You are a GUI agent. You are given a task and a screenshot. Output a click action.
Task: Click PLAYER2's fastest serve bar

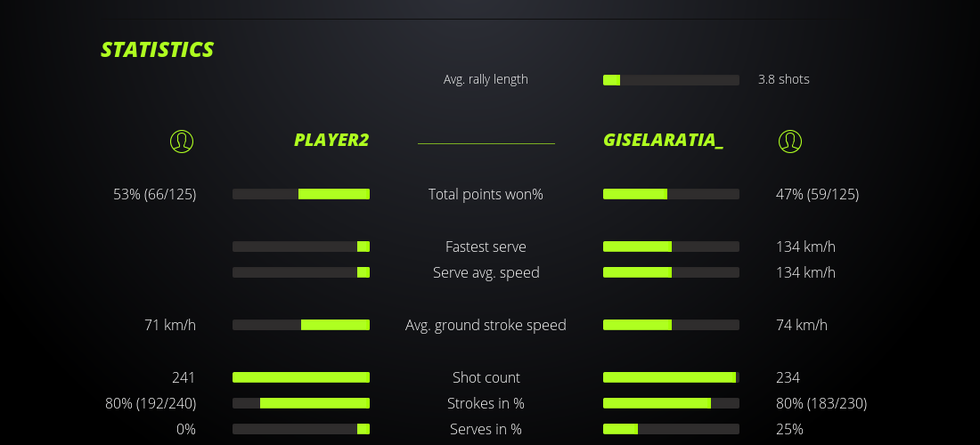pyautogui.click(x=301, y=247)
